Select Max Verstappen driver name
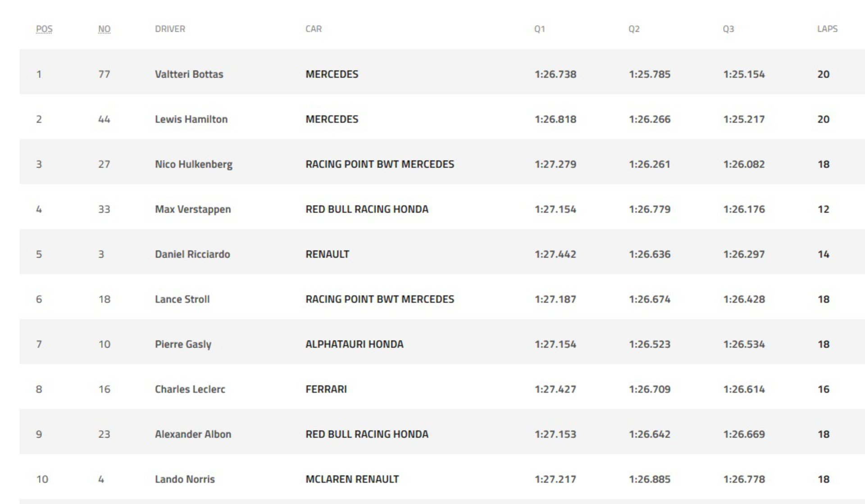The height and width of the screenshot is (504, 865). point(193,209)
